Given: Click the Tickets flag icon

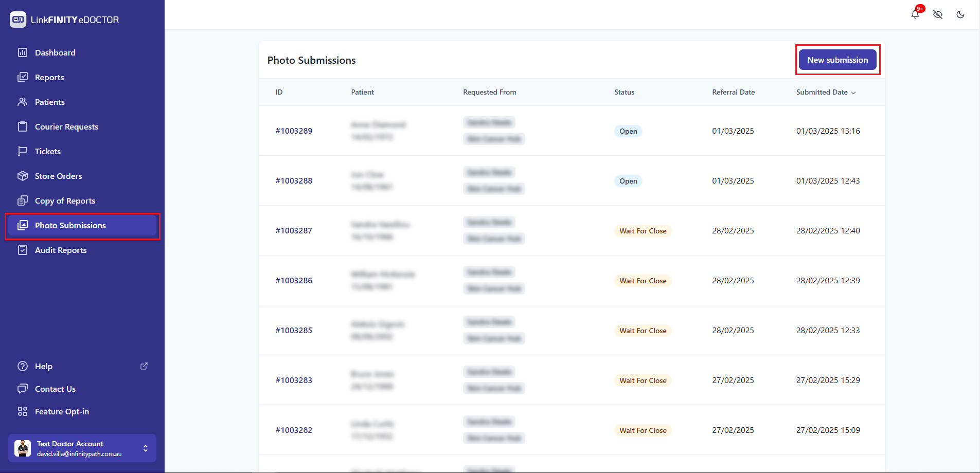Looking at the screenshot, I should (23, 151).
